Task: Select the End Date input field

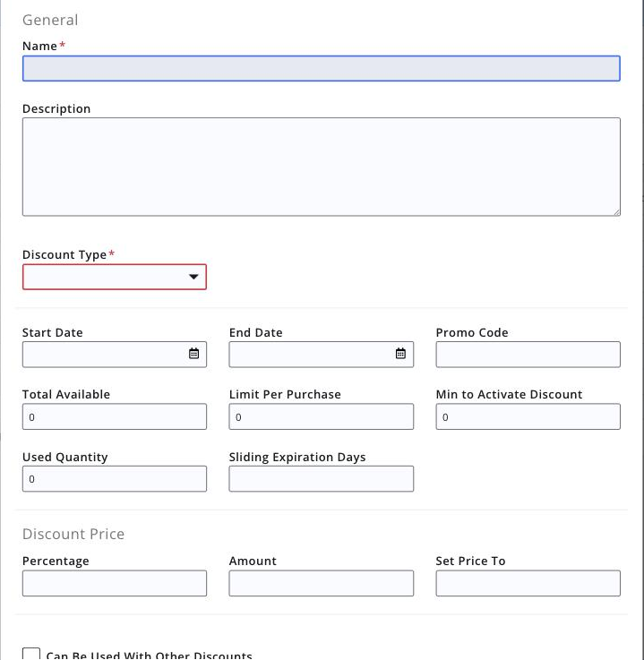Action: pos(322,355)
